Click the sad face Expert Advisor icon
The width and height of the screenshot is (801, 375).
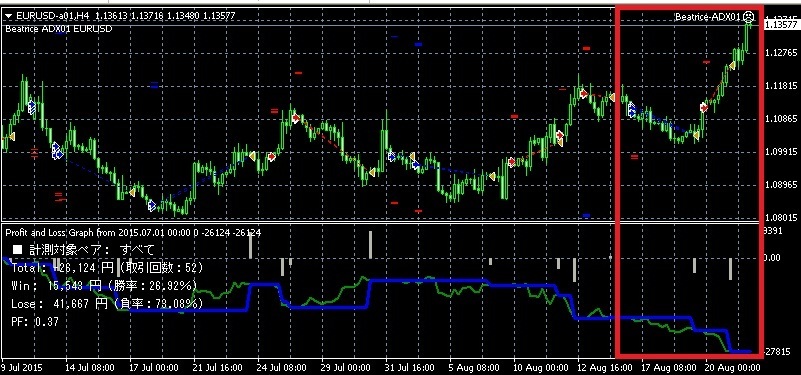748,16
